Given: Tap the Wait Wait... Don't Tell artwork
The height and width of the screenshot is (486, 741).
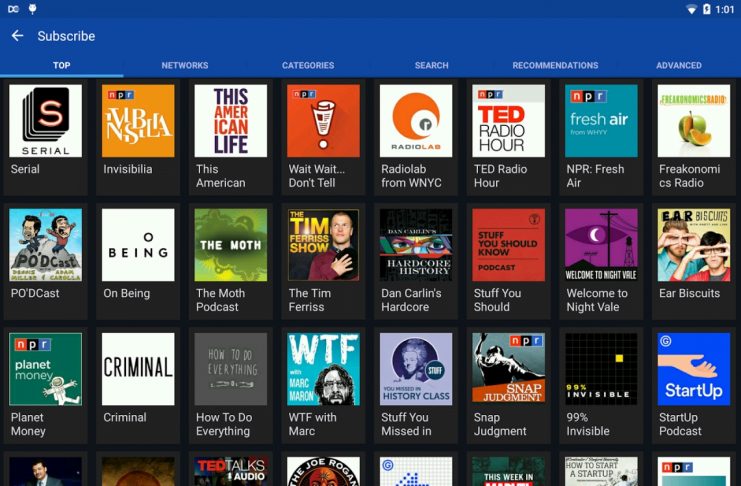Looking at the screenshot, I should (x=323, y=121).
